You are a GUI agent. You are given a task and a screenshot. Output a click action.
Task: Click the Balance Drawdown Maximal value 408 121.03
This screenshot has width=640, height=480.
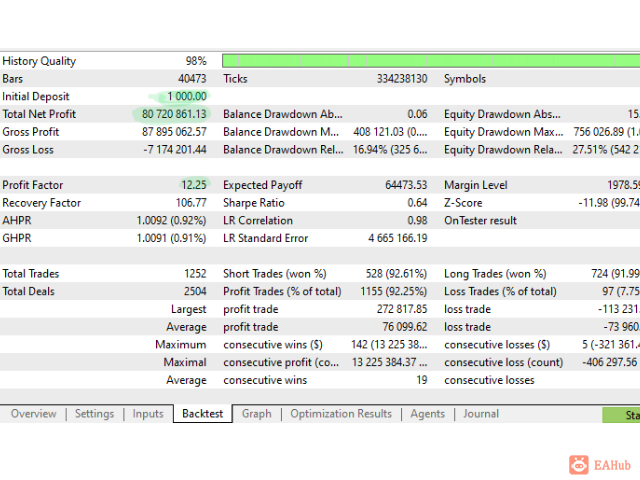[x=390, y=132]
